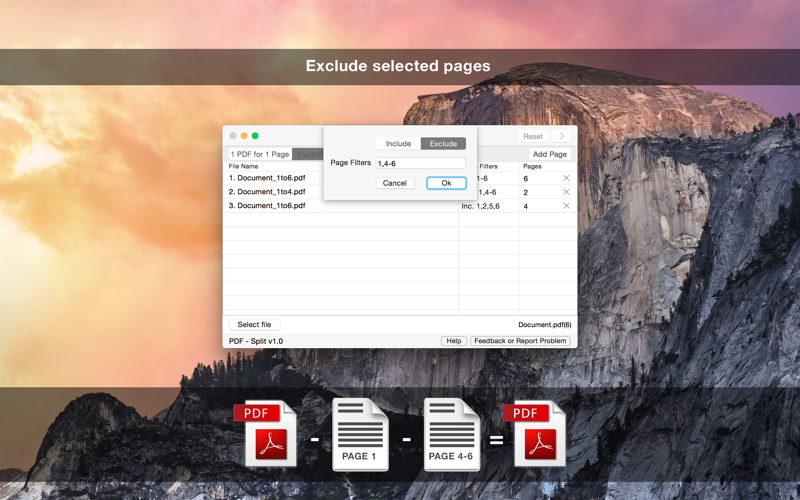Switch to the Custom tab
The width and height of the screenshot is (800, 500).
click(x=308, y=154)
